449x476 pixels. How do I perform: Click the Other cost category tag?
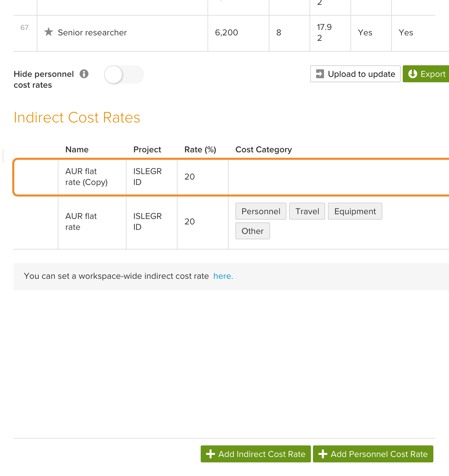pyautogui.click(x=253, y=231)
